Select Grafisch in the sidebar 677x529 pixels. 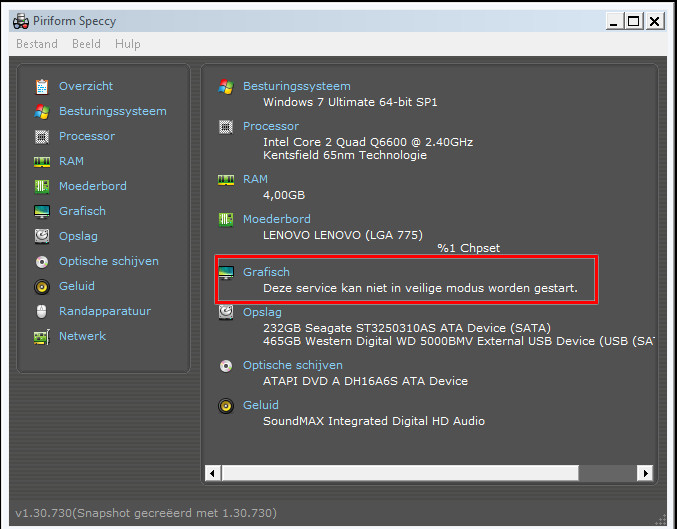tap(82, 211)
